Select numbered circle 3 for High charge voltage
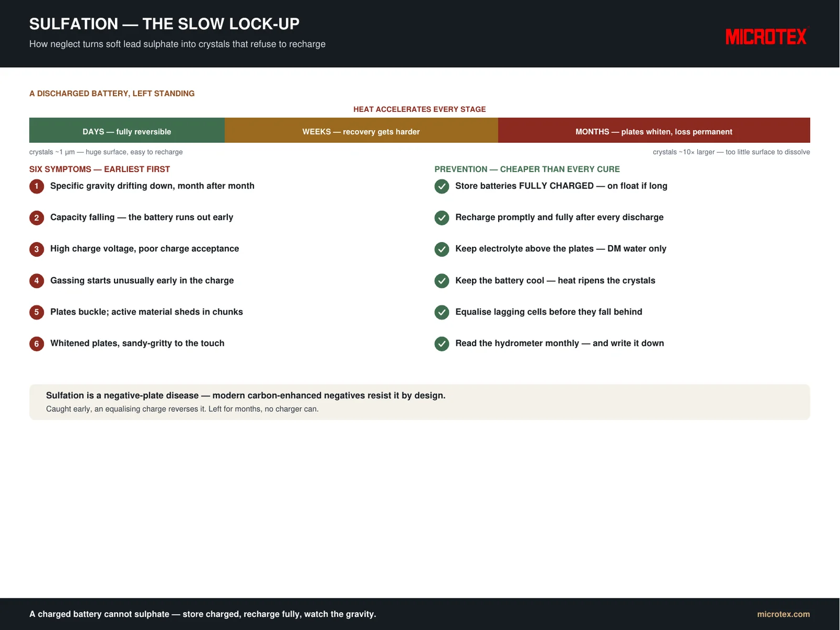Screen dimensions: 840x630 (37, 249)
